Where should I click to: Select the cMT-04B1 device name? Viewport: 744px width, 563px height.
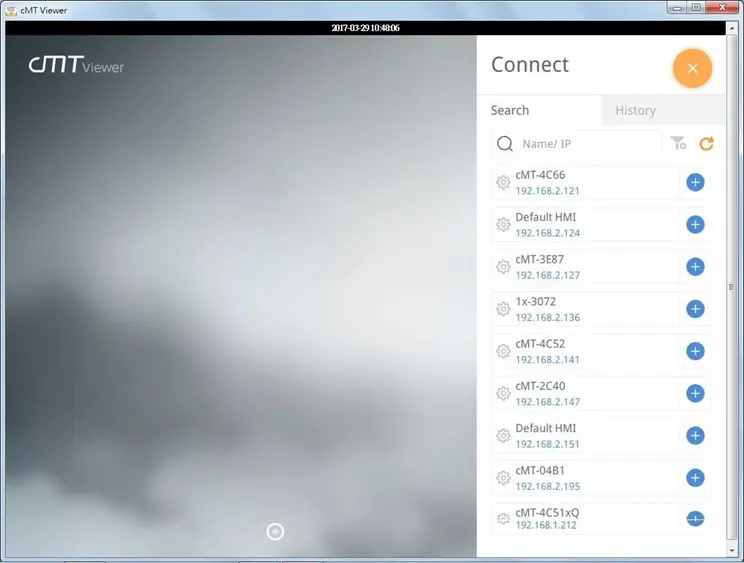click(x=540, y=471)
